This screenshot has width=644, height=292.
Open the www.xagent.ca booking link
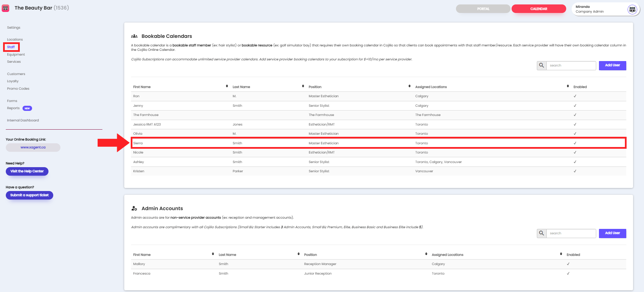(33, 147)
